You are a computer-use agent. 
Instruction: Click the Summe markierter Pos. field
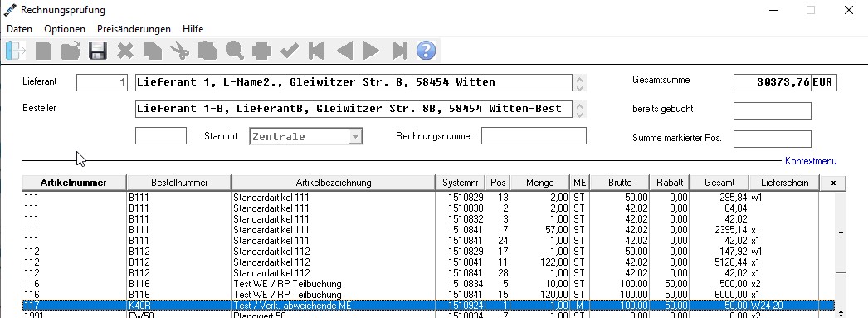point(773,139)
